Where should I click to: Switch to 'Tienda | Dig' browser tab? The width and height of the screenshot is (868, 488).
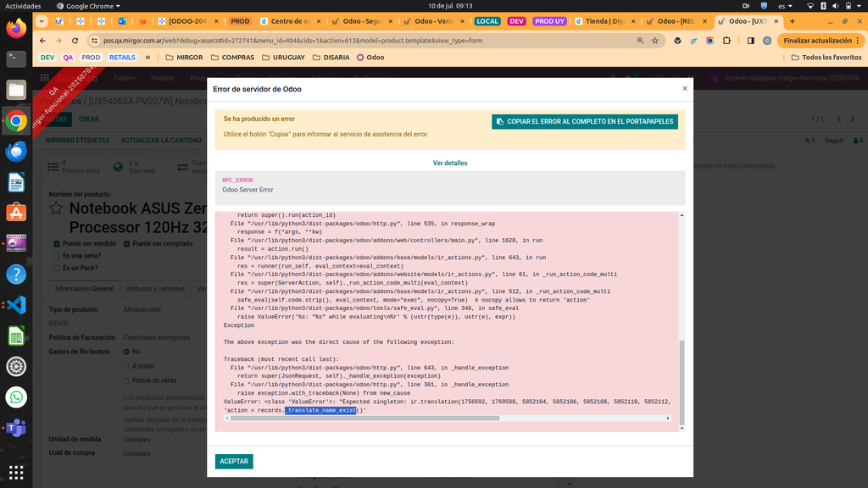click(604, 21)
